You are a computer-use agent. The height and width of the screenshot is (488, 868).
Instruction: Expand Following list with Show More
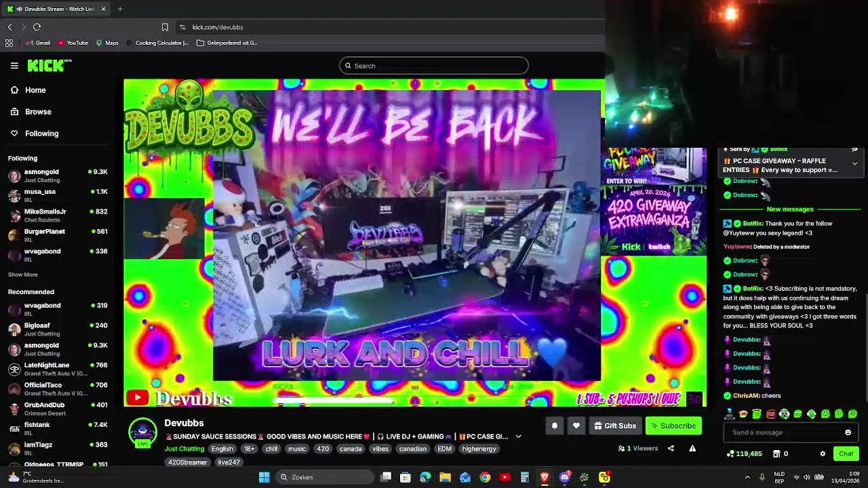pyautogui.click(x=22, y=274)
